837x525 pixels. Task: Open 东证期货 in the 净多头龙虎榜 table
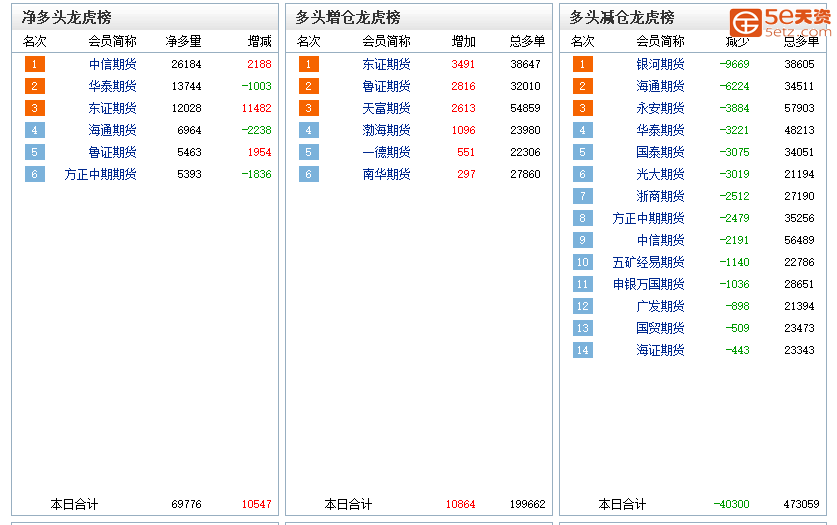click(x=113, y=108)
